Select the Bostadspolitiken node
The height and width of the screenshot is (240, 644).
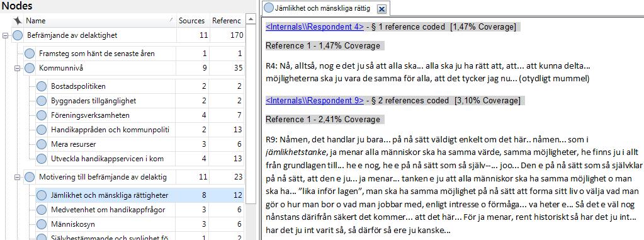(x=140, y=86)
